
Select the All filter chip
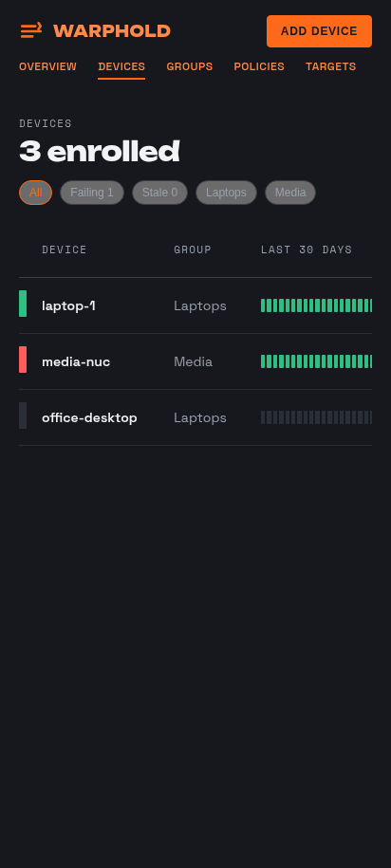click(x=35, y=193)
